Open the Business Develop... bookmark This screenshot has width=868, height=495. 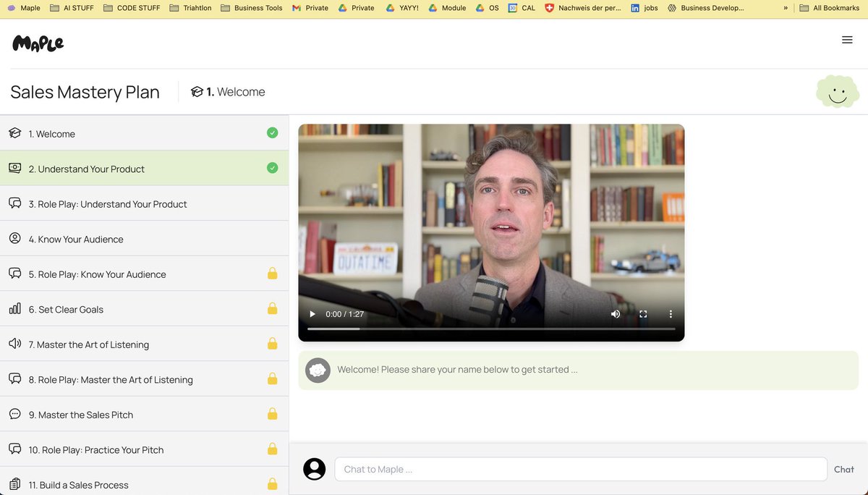(x=706, y=8)
